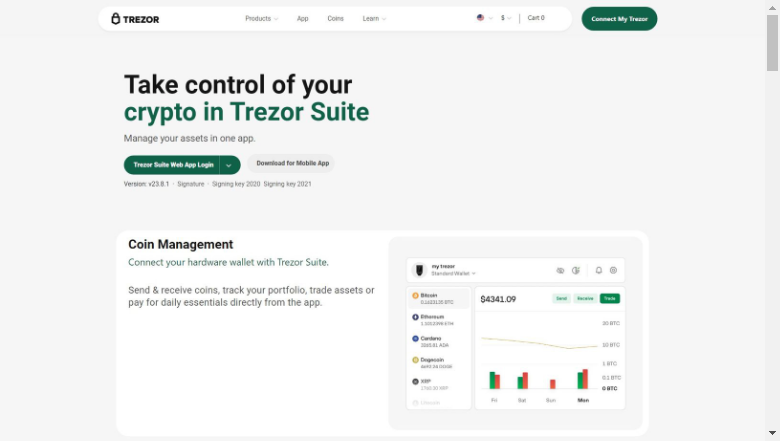Click the Dogecoin coin icon
This screenshot has width=780, height=441.
pos(415,360)
